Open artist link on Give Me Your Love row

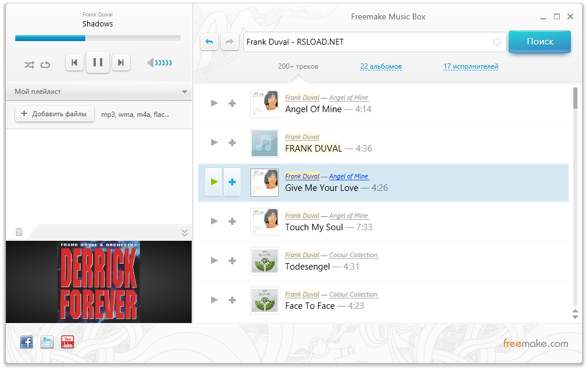tap(302, 176)
